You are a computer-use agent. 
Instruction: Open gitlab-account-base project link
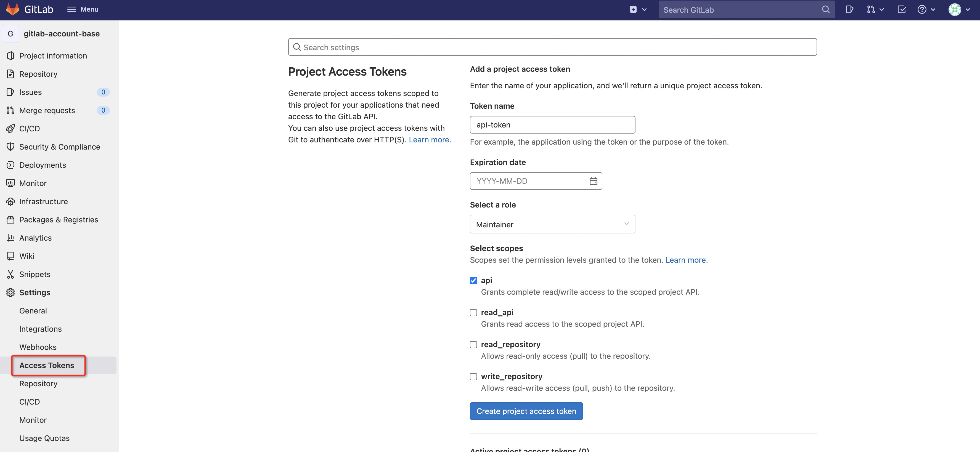point(62,33)
